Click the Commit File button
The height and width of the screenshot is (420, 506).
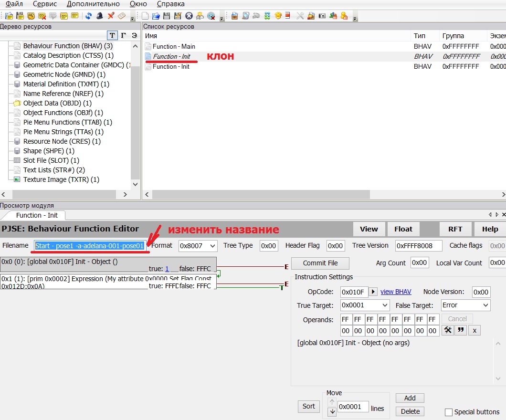click(x=320, y=263)
